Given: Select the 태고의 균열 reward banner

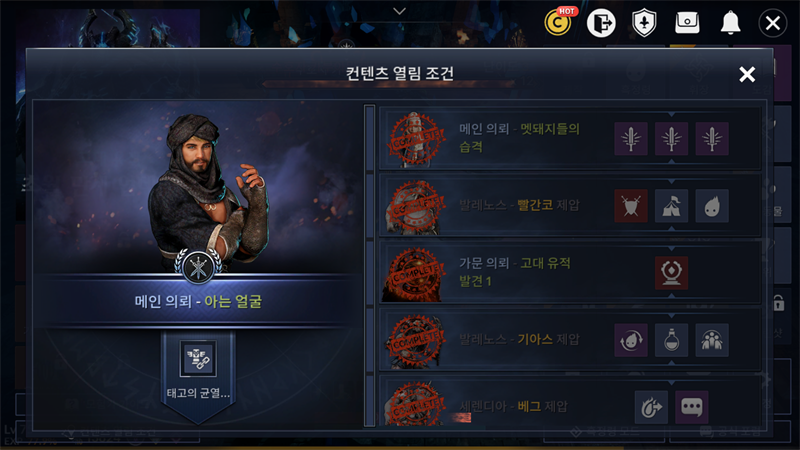Looking at the screenshot, I should point(198,377).
